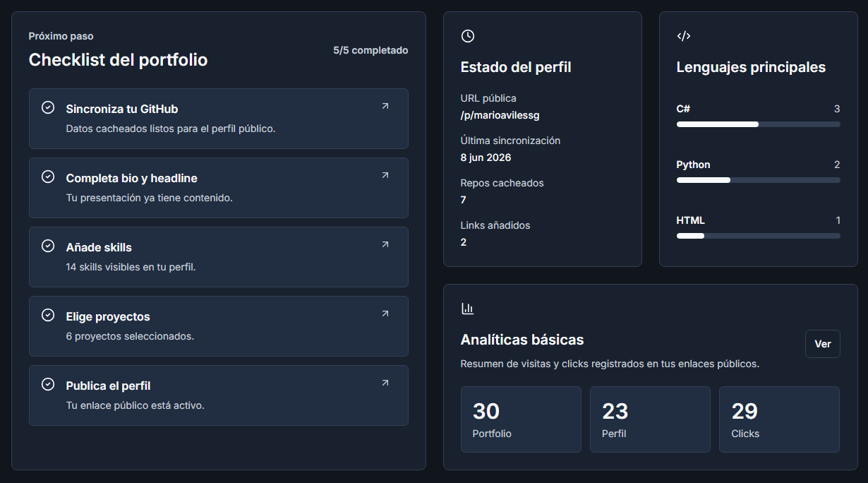
Task: Click the Estado del perfil heading
Action: [516, 67]
